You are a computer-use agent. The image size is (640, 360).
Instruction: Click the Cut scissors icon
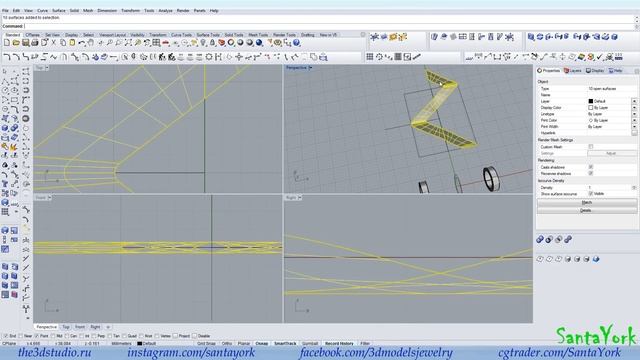(53, 43)
